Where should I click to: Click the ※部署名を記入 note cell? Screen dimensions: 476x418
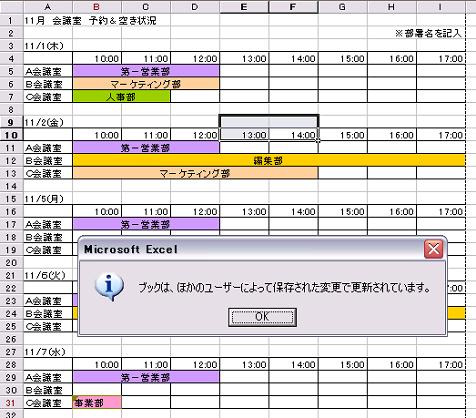point(429,33)
